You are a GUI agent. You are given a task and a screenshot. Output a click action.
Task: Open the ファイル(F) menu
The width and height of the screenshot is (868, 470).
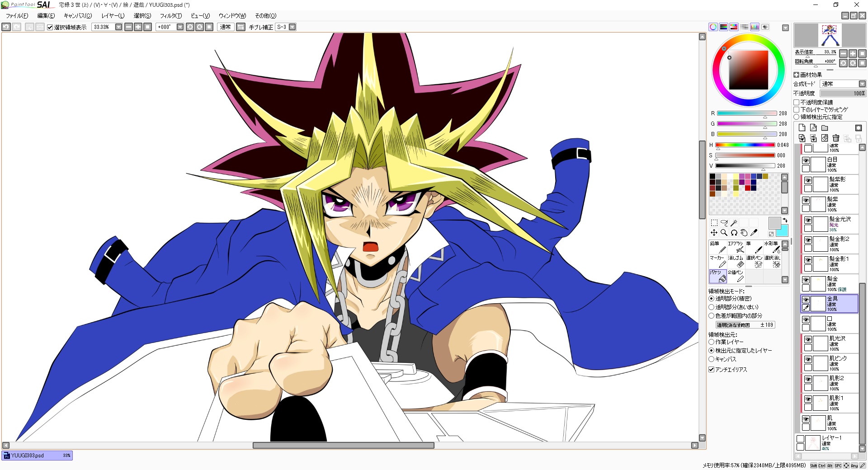(17, 16)
